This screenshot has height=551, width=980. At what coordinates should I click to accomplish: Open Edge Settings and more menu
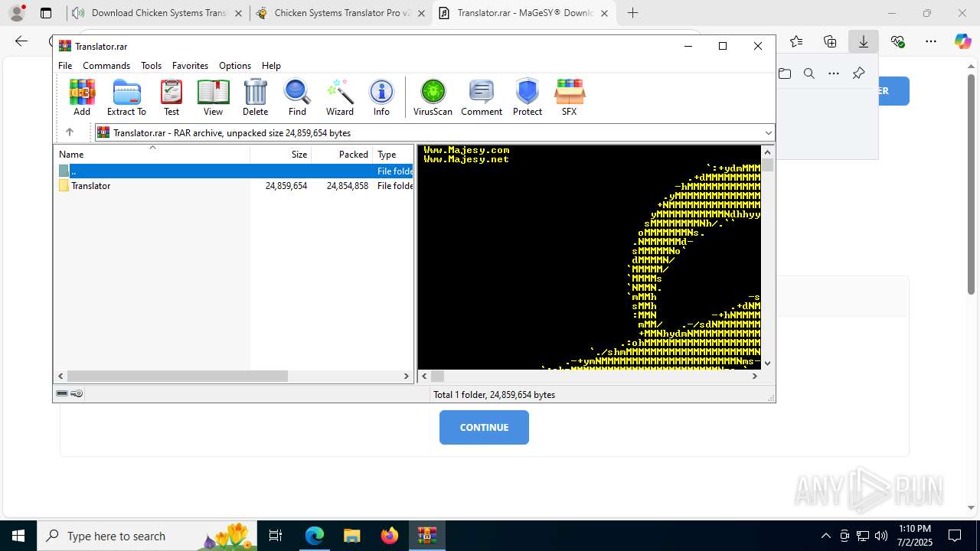[931, 41]
